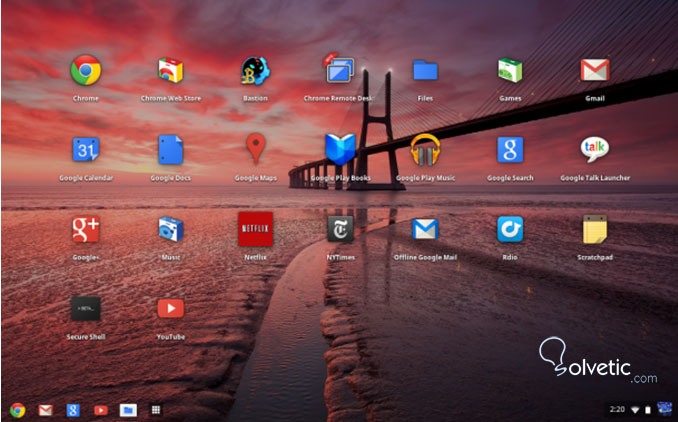Launch Secure Shell beta app

tap(86, 309)
